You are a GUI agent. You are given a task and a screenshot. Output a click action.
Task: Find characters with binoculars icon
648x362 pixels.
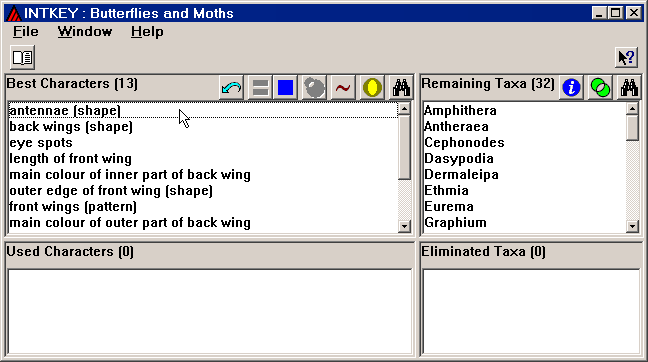click(x=401, y=88)
